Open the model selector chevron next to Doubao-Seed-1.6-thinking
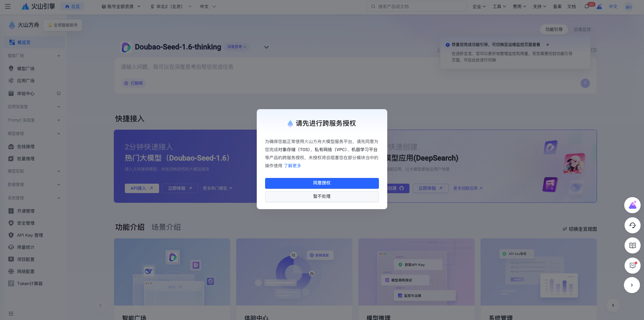Viewport: 644px width, 320px height. pos(266,47)
